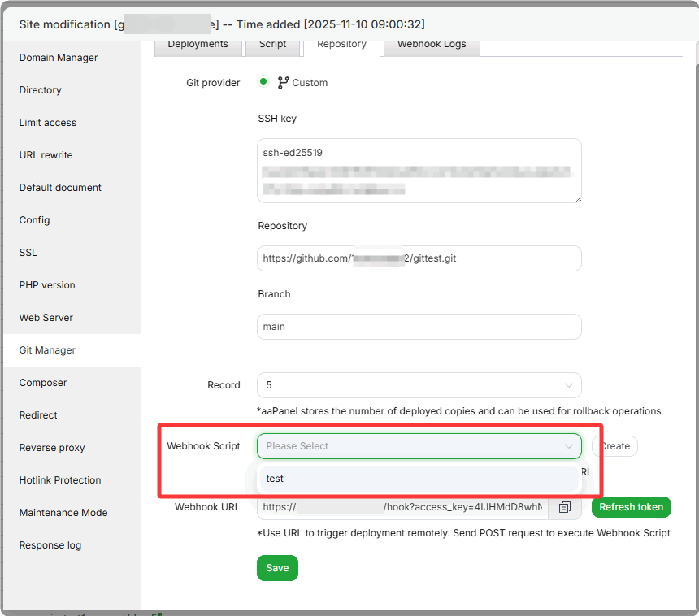The height and width of the screenshot is (616, 699).
Task: Click the Site modification title text
Action: click(x=222, y=24)
